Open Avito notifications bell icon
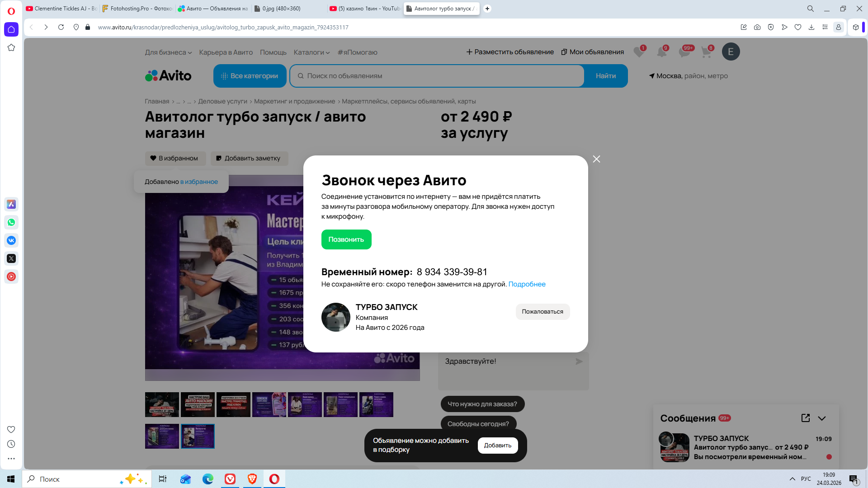868x488 pixels. click(x=662, y=52)
